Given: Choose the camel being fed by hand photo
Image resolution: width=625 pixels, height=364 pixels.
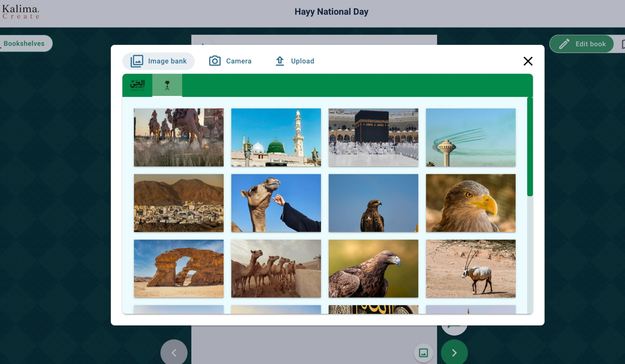Looking at the screenshot, I should point(276,203).
